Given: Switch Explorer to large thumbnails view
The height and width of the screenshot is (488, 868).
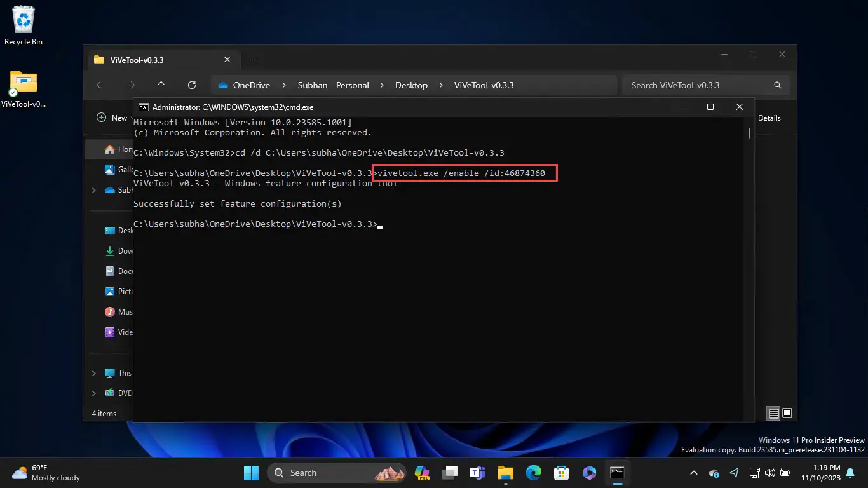Looking at the screenshot, I should (x=787, y=413).
